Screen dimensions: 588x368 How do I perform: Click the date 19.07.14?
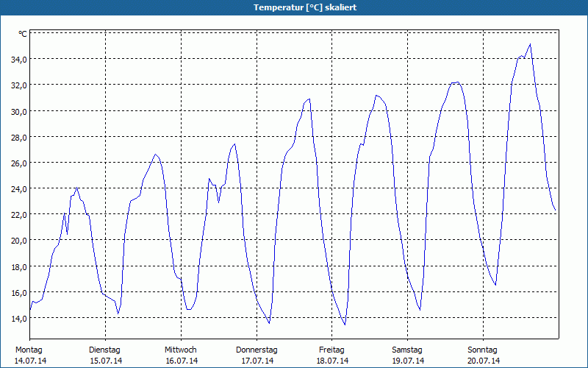pos(409,361)
